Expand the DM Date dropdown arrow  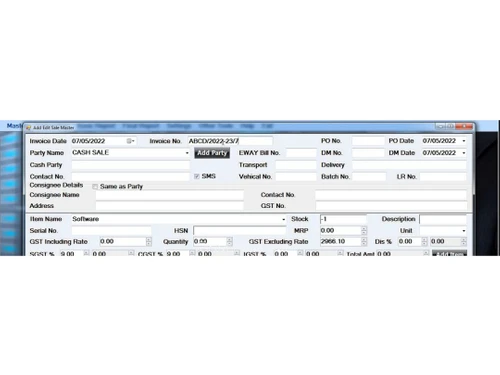click(464, 153)
